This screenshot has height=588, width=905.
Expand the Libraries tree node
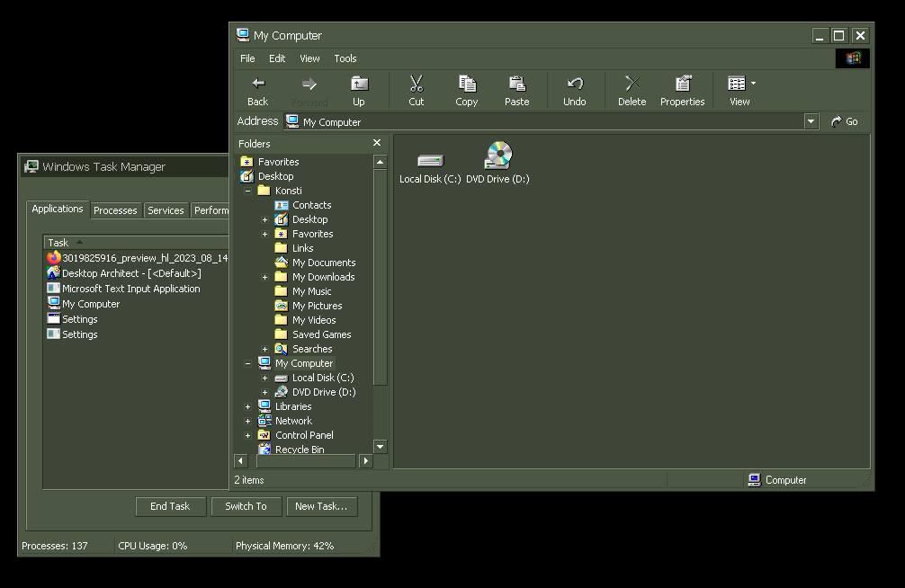click(x=248, y=406)
